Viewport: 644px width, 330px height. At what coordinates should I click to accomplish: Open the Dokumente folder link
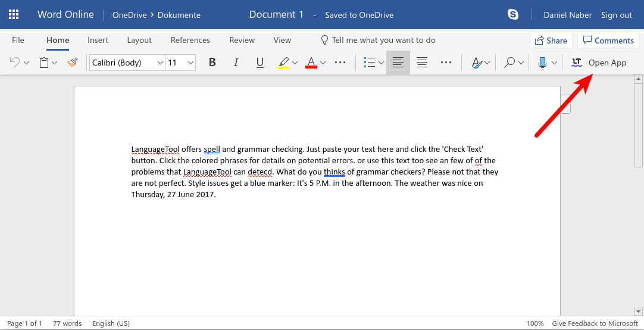179,15
